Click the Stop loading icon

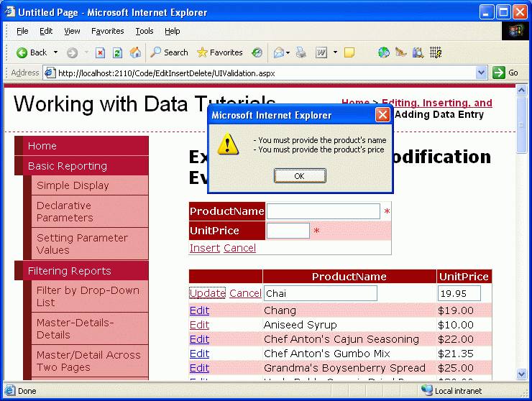(101, 52)
